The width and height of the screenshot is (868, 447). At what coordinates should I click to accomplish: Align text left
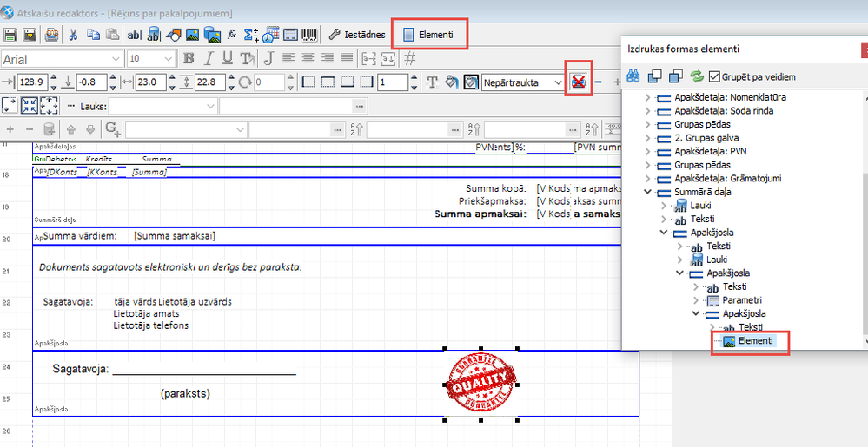pyautogui.click(x=288, y=57)
